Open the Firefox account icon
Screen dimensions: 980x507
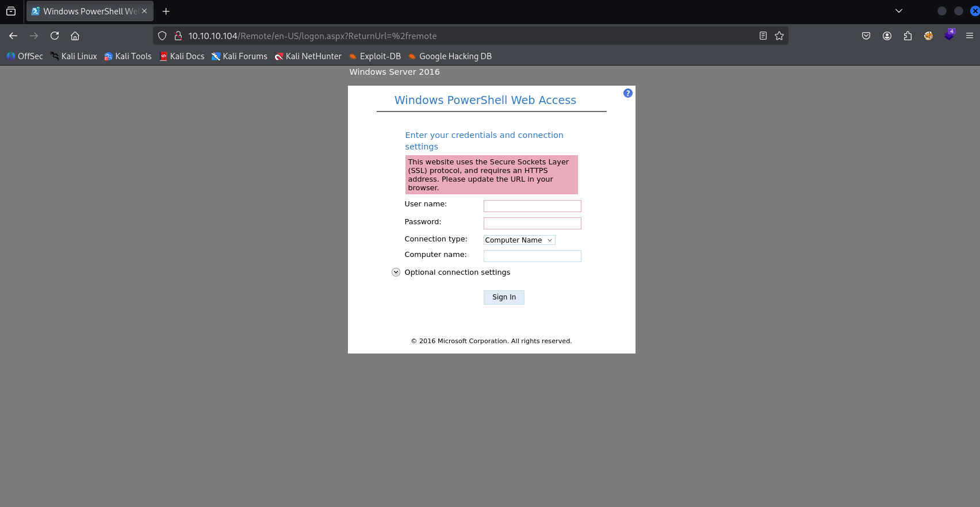point(887,36)
